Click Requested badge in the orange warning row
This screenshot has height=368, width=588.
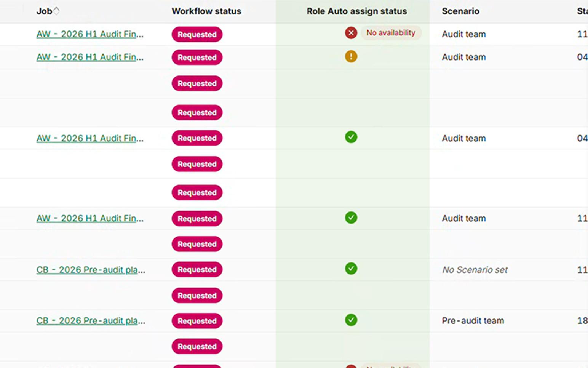tap(197, 58)
